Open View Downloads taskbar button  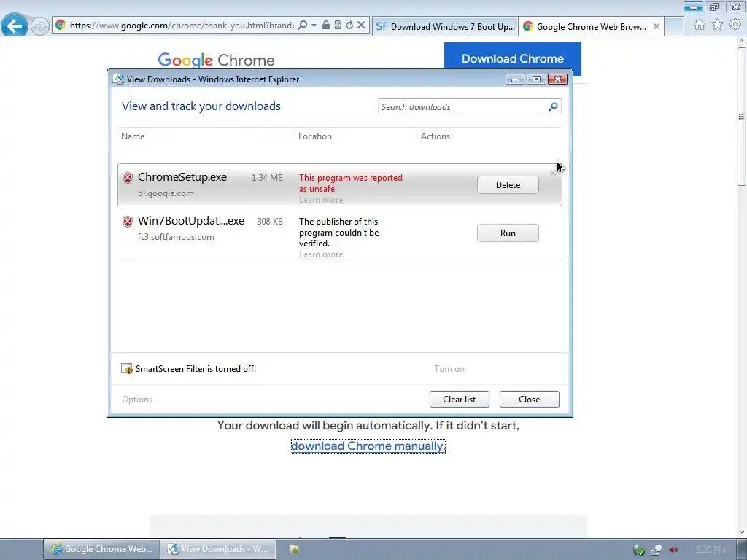pyautogui.click(x=217, y=549)
